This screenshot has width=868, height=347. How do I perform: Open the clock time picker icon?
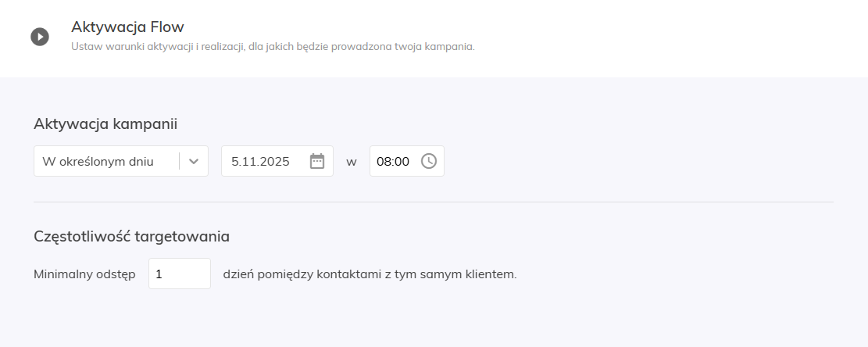pyautogui.click(x=429, y=161)
